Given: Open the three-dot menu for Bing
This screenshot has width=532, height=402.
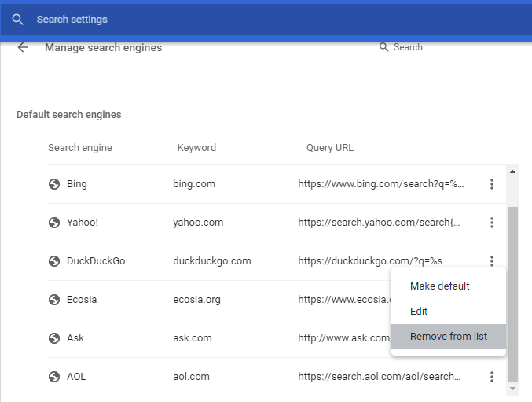Looking at the screenshot, I should 492,184.
